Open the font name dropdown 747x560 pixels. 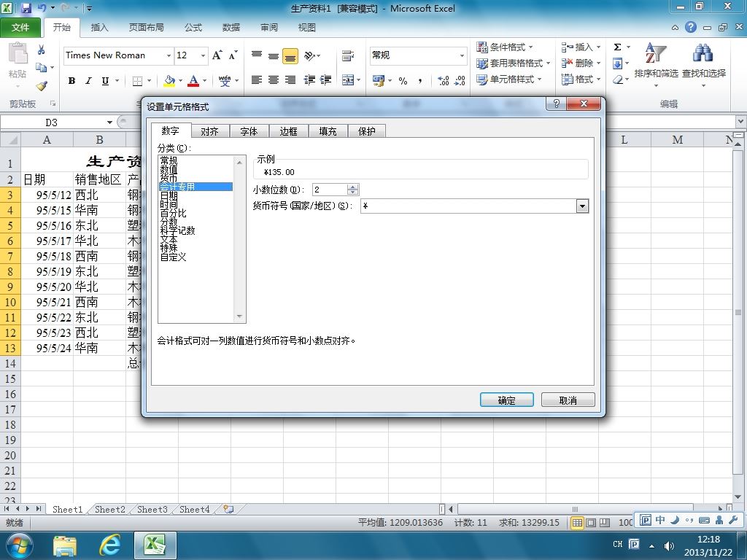coord(169,55)
